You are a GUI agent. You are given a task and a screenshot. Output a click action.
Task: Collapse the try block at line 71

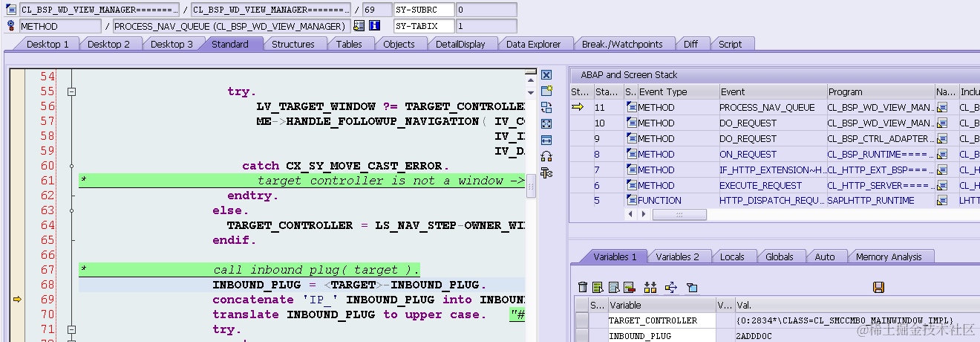71,329
